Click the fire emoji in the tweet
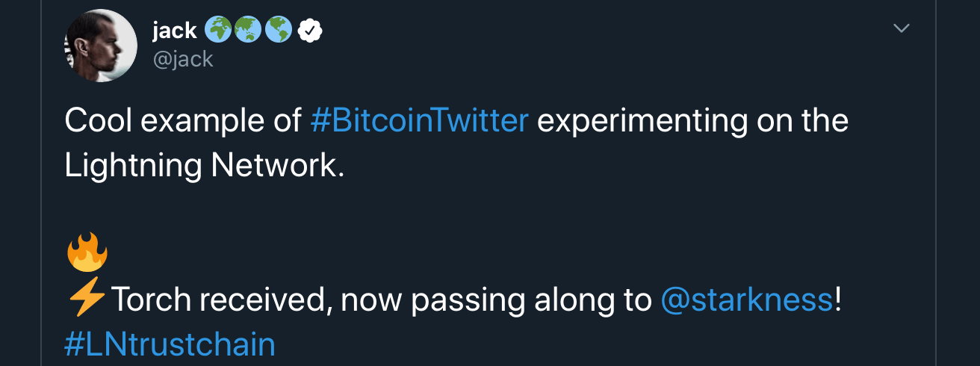Viewport: 980px width, 366px height. pos(87,252)
